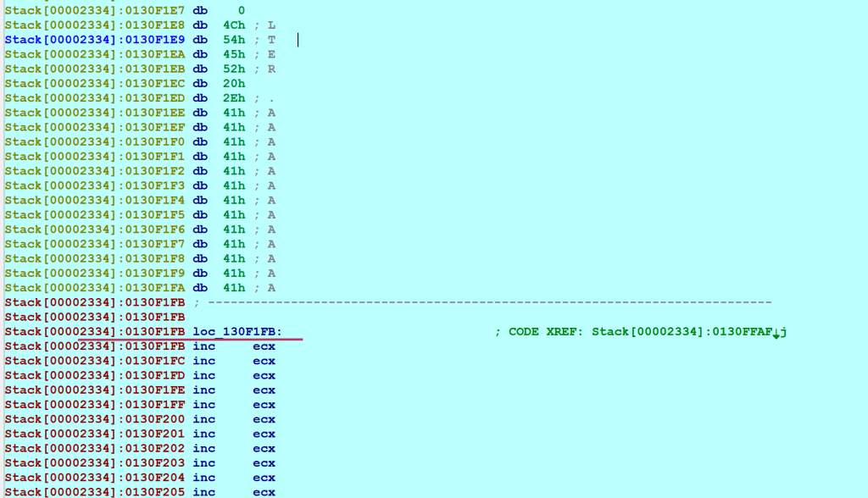Click the 52h value at 0130F1EB
The image size is (868, 498).
pyautogui.click(x=234, y=69)
